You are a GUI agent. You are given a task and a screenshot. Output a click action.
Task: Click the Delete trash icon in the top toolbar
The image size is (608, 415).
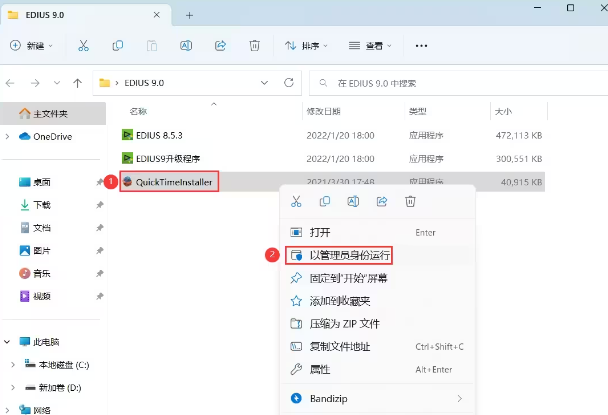[254, 46]
